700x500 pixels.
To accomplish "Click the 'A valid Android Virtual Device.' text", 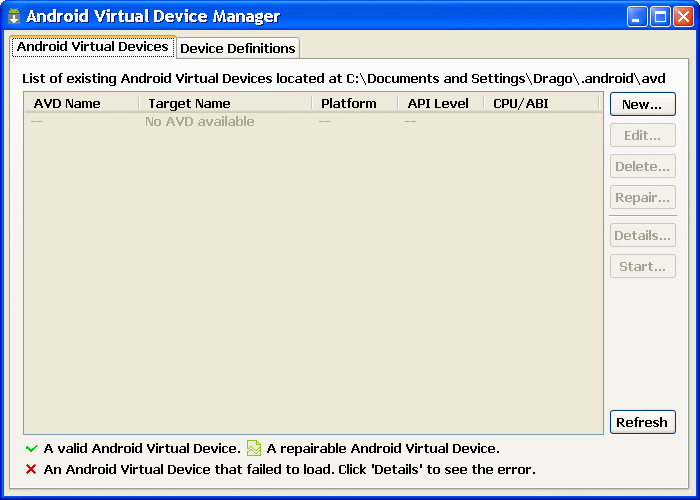I will point(142,448).
